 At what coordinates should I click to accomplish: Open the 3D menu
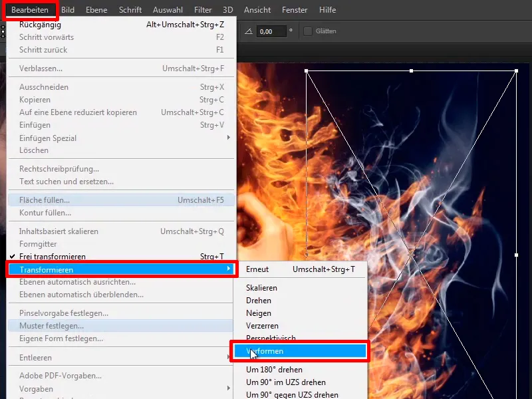click(x=227, y=10)
